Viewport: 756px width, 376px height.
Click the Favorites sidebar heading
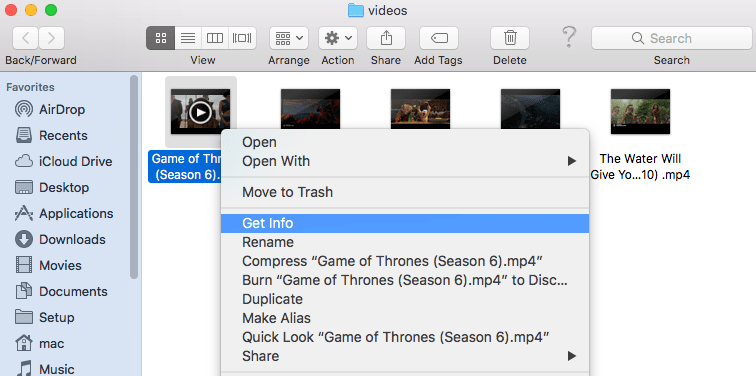30,87
